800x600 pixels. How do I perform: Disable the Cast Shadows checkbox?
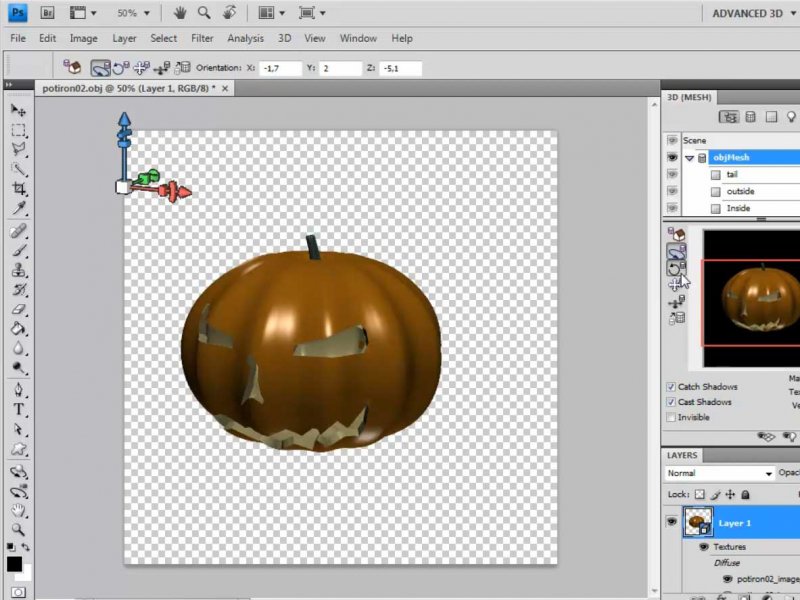click(x=671, y=402)
